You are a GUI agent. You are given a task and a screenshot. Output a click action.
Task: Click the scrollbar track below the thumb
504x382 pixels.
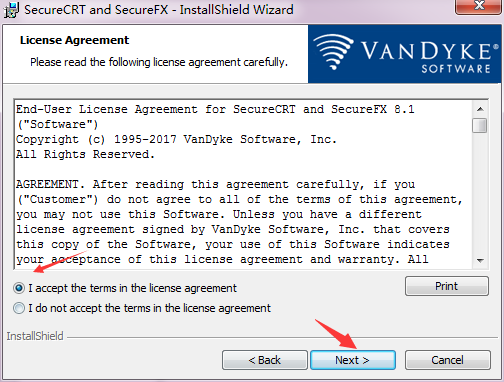480,193
